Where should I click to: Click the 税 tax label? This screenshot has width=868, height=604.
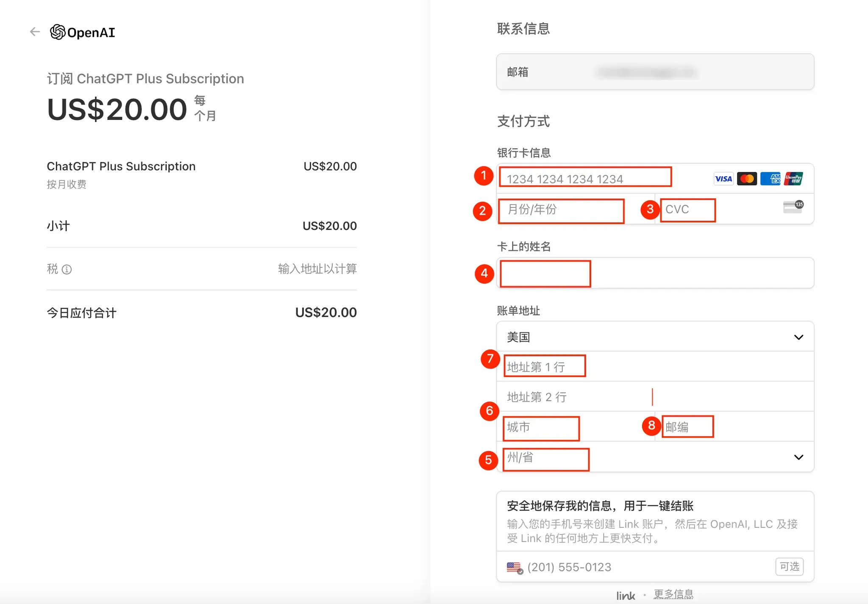click(x=53, y=269)
